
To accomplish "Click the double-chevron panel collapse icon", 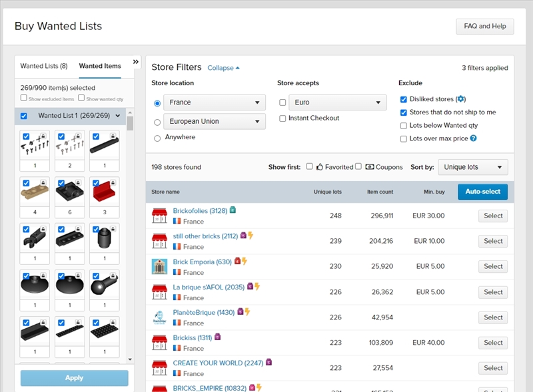I will coord(136,62).
